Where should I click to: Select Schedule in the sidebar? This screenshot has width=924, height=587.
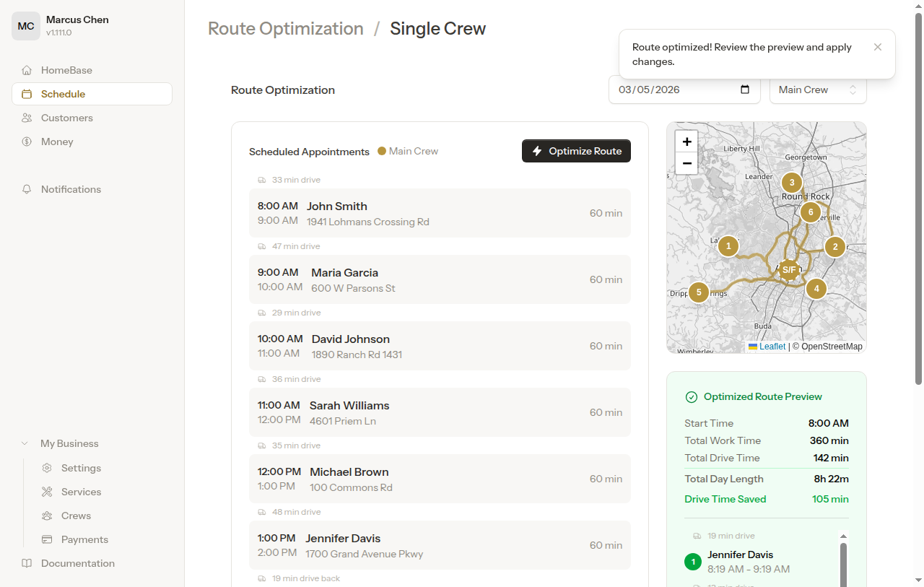pyautogui.click(x=92, y=94)
